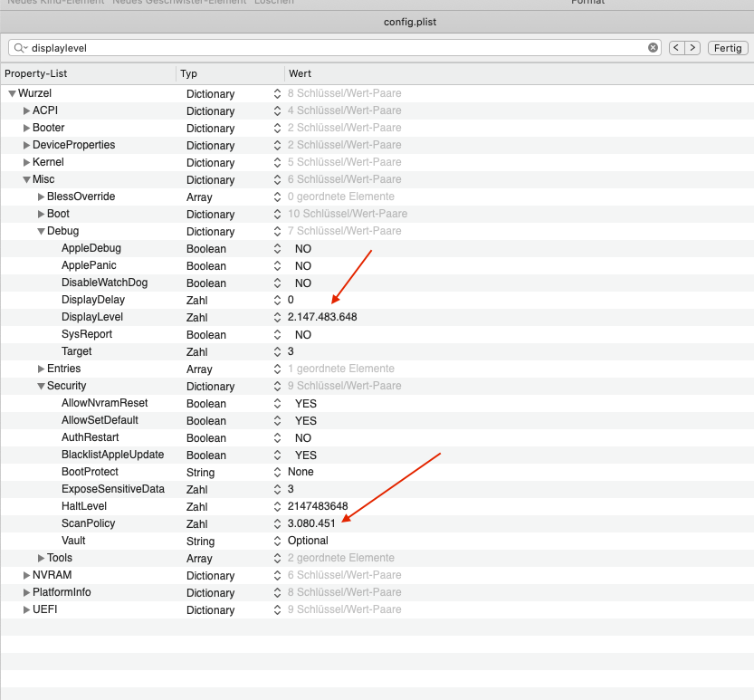This screenshot has width=754, height=700.
Task: Expand the BlessOverride array
Action: 41,197
